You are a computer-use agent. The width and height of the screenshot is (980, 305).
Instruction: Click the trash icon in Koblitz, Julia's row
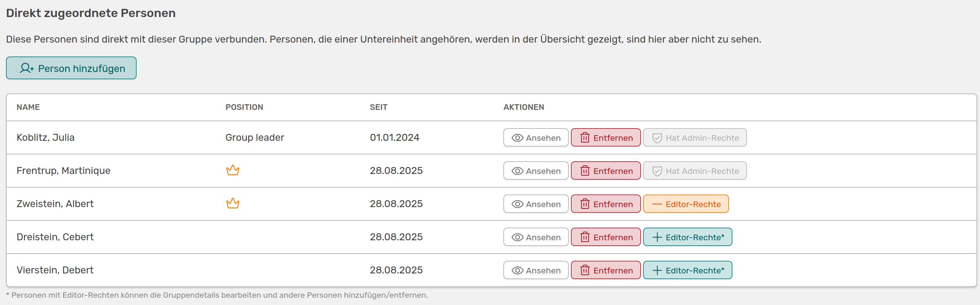click(x=585, y=138)
